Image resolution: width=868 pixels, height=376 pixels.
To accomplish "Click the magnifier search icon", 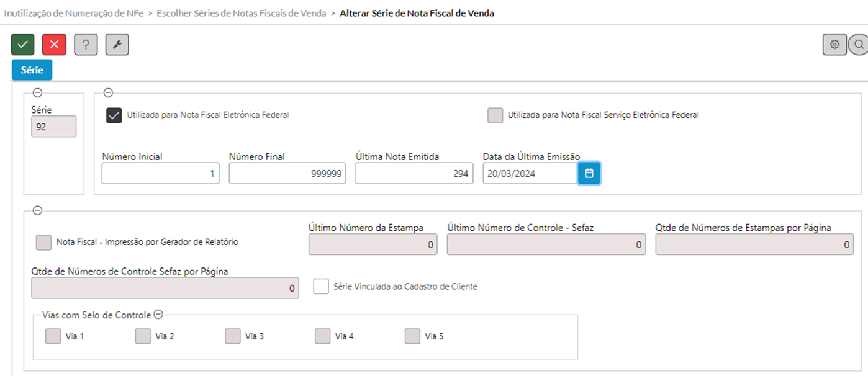I will click(x=859, y=44).
